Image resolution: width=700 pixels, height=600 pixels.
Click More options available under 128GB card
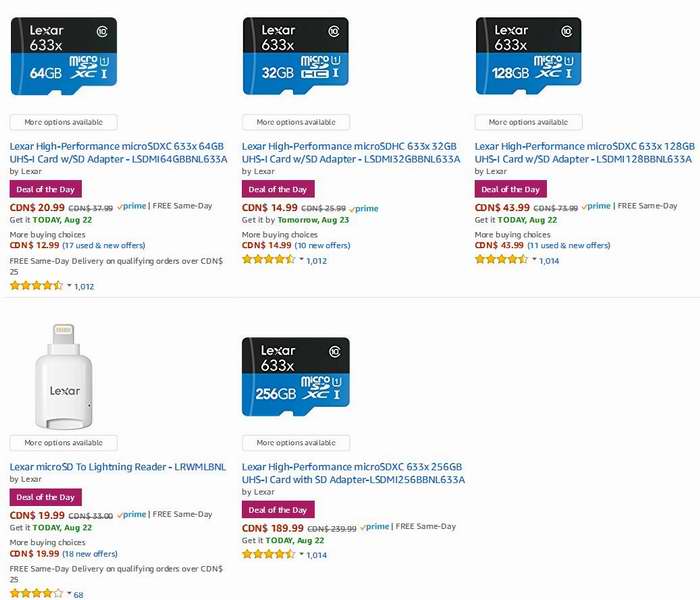coord(528,122)
